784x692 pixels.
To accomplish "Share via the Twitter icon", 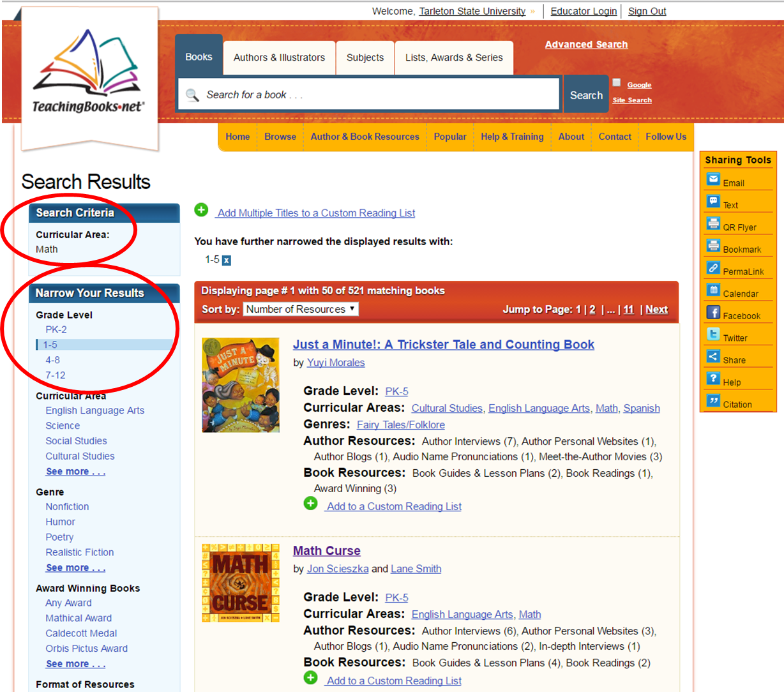I will tap(713, 335).
